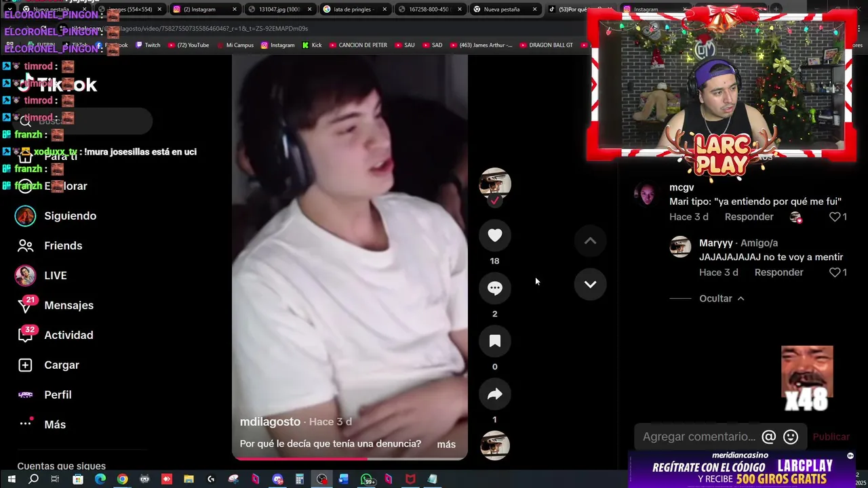Open the emoji picker smiley icon
This screenshot has width=868, height=488.
791,437
